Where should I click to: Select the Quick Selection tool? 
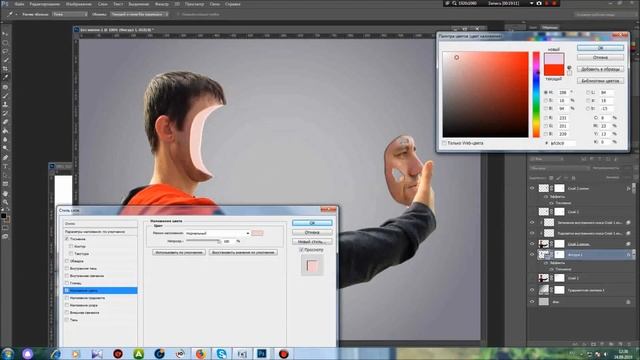tap(5, 60)
